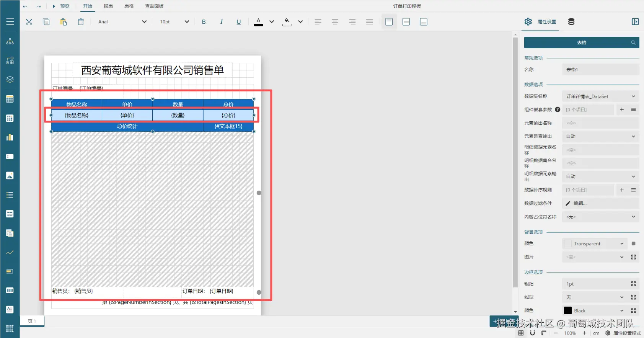
Task: Open the Arial font family dropdown
Action: [122, 22]
